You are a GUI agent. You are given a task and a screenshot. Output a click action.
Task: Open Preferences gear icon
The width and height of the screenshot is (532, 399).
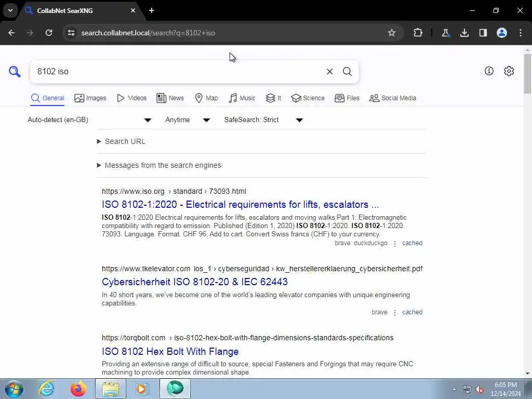pyautogui.click(x=509, y=71)
